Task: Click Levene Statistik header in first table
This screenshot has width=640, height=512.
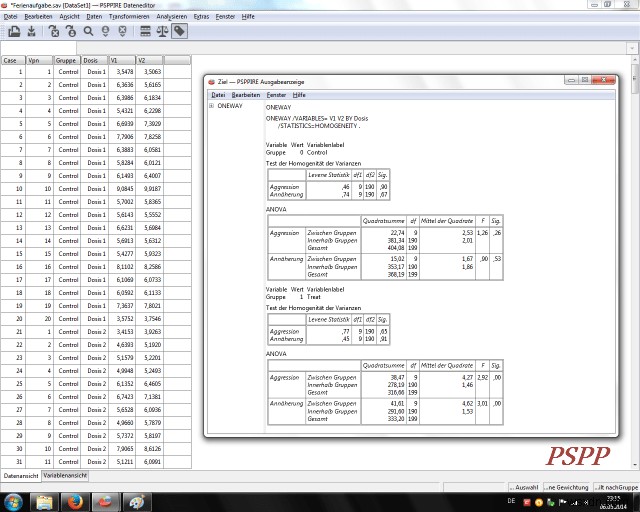Action: click(329, 175)
